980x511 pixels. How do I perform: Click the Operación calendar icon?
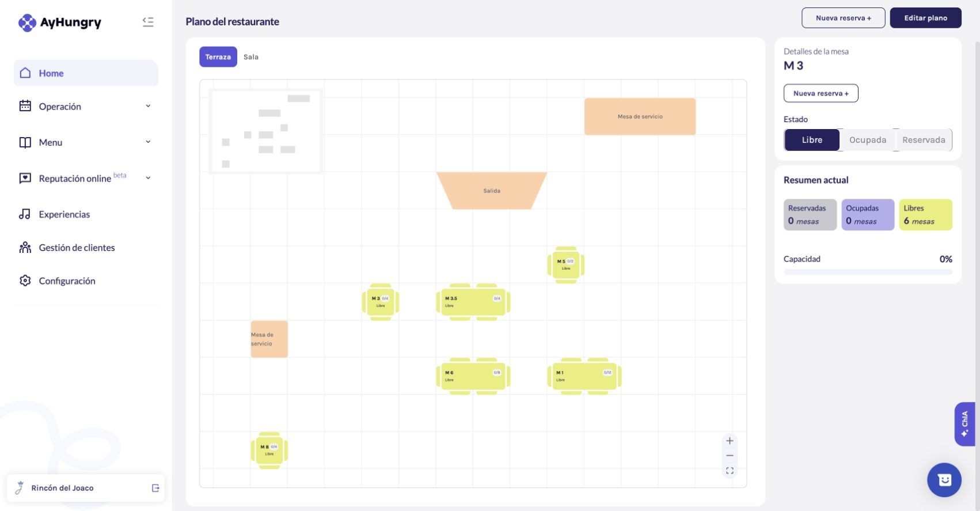(25, 106)
